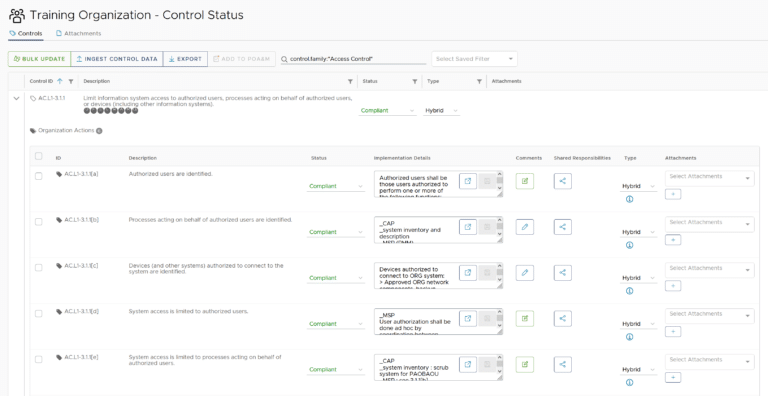Open the Select Saved Filter dropdown
This screenshot has height=396, width=768.
point(474,59)
